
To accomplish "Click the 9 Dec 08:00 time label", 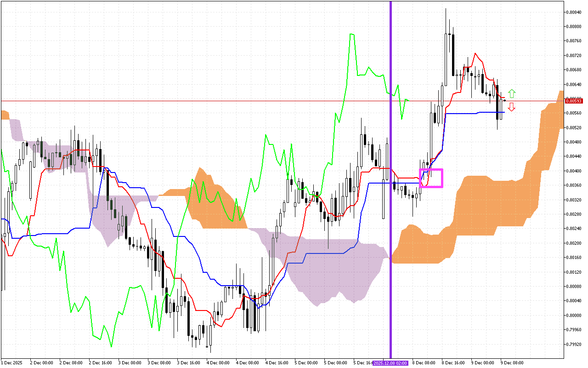I will point(512,363).
